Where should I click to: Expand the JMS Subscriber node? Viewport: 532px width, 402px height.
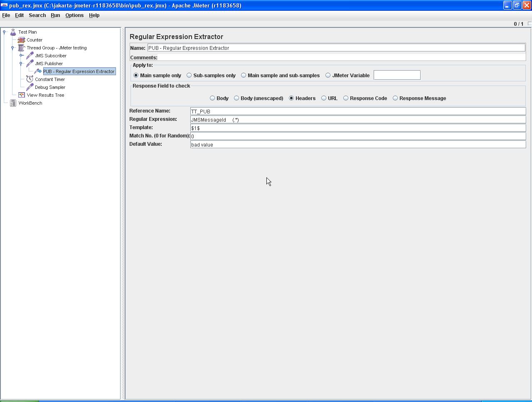(21, 56)
